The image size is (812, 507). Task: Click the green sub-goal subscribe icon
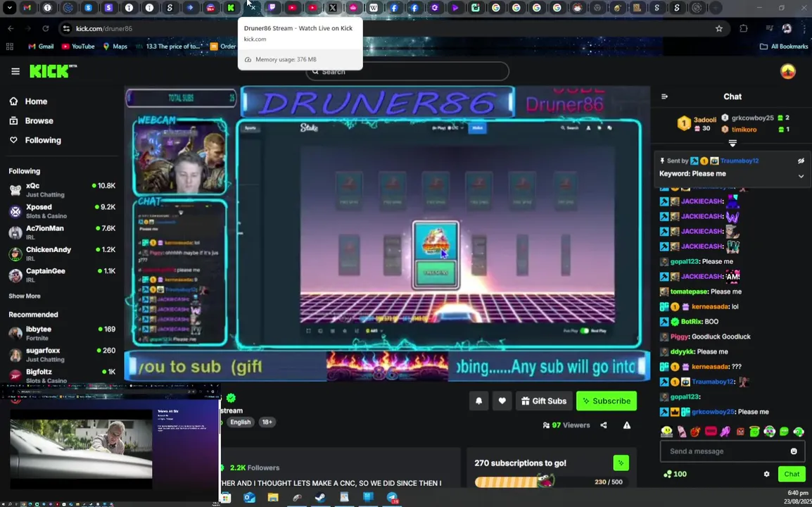pos(621,463)
